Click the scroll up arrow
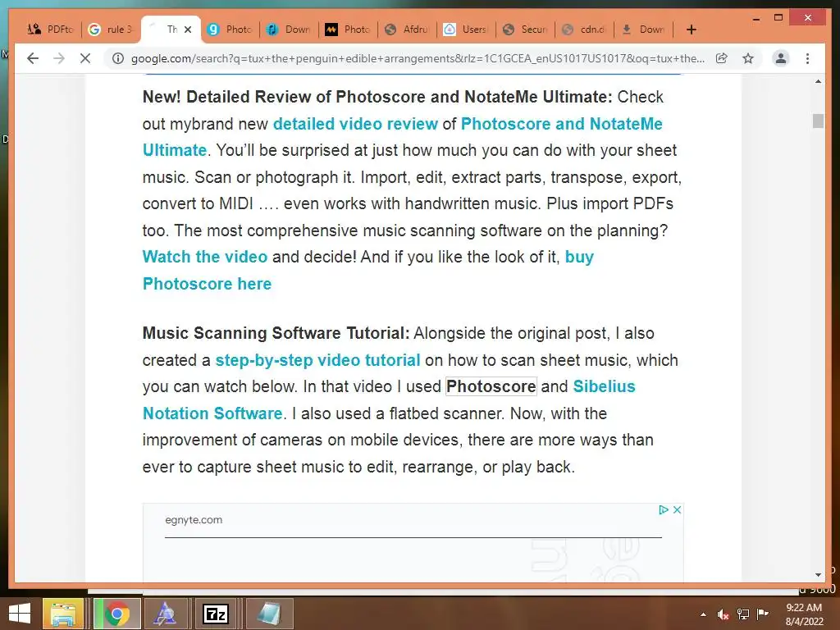 pos(818,82)
